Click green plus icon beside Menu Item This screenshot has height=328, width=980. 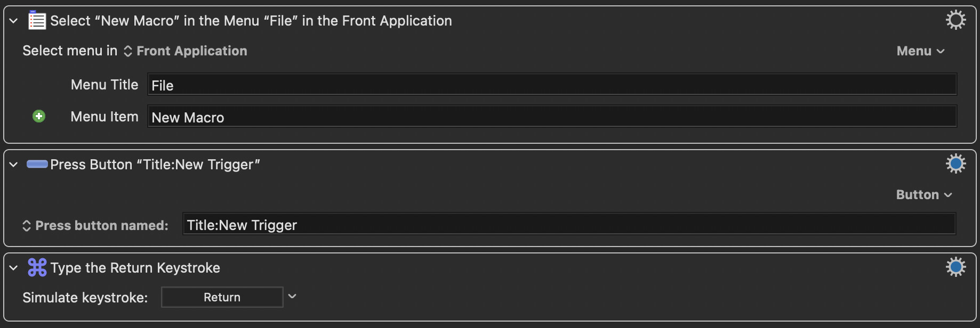coord(39,116)
